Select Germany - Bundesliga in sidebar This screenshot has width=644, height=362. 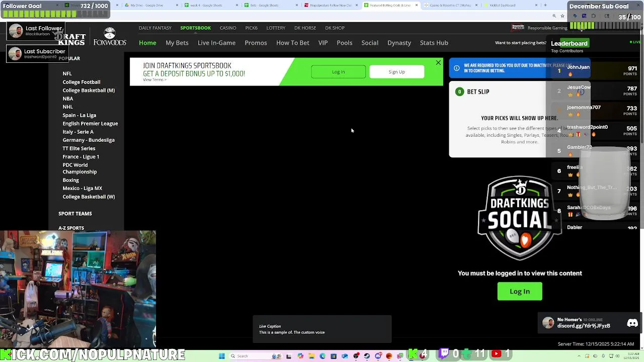[x=89, y=140]
